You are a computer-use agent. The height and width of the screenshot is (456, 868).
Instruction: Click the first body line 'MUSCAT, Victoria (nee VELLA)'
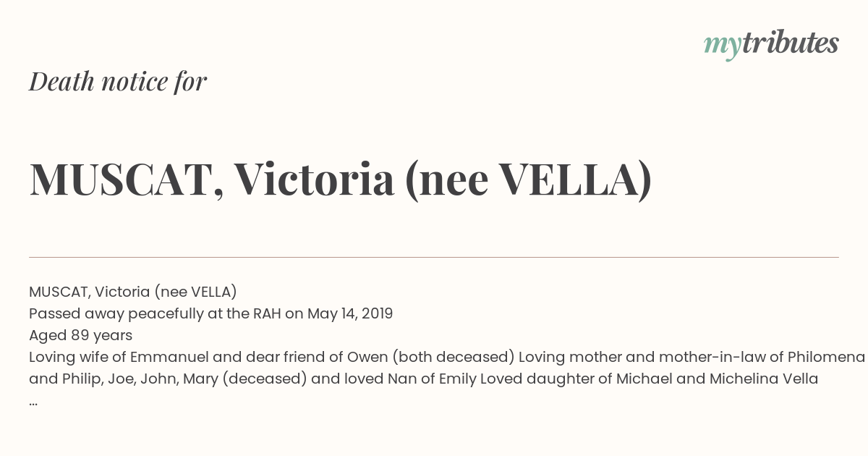point(133,292)
